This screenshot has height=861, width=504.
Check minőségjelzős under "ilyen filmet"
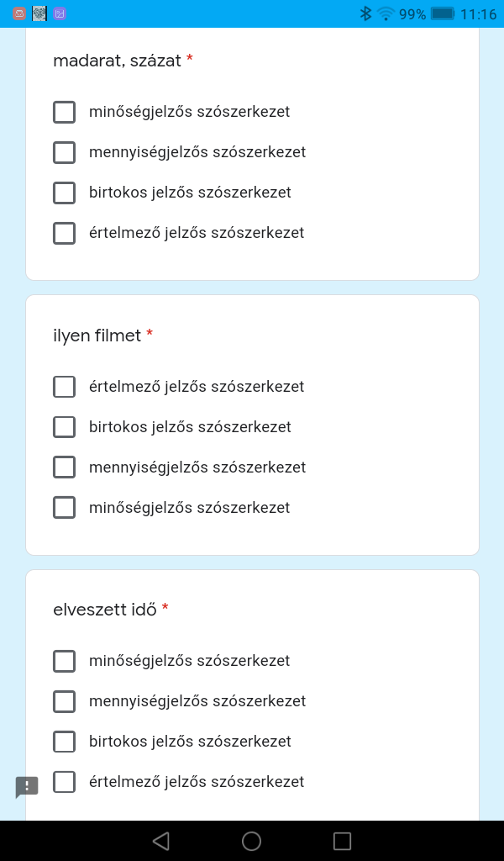pyautogui.click(x=65, y=508)
